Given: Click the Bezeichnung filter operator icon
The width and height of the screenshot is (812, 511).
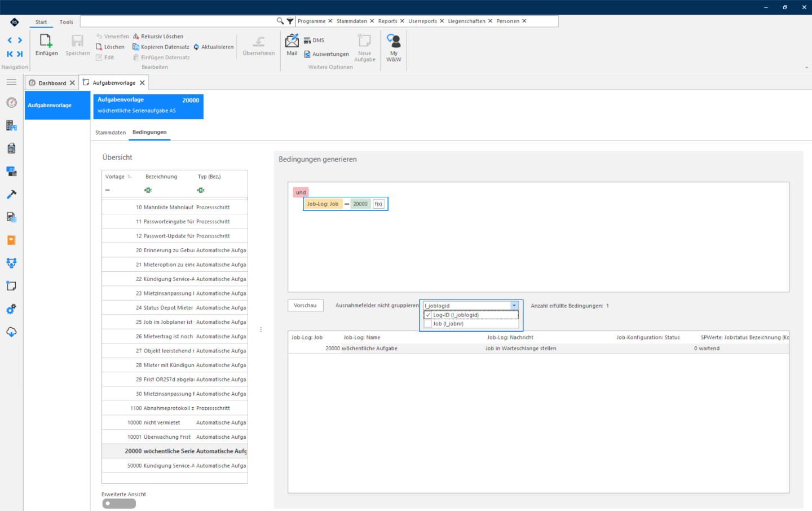Looking at the screenshot, I should (x=148, y=190).
